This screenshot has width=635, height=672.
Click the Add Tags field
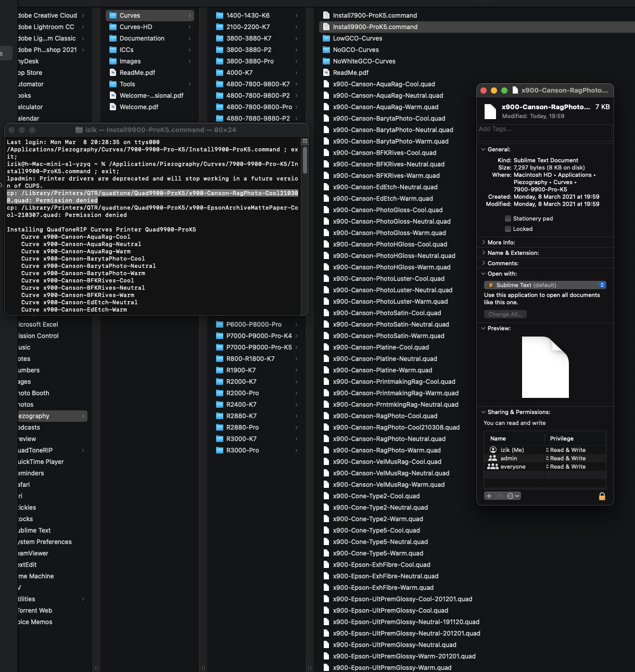[545, 133]
